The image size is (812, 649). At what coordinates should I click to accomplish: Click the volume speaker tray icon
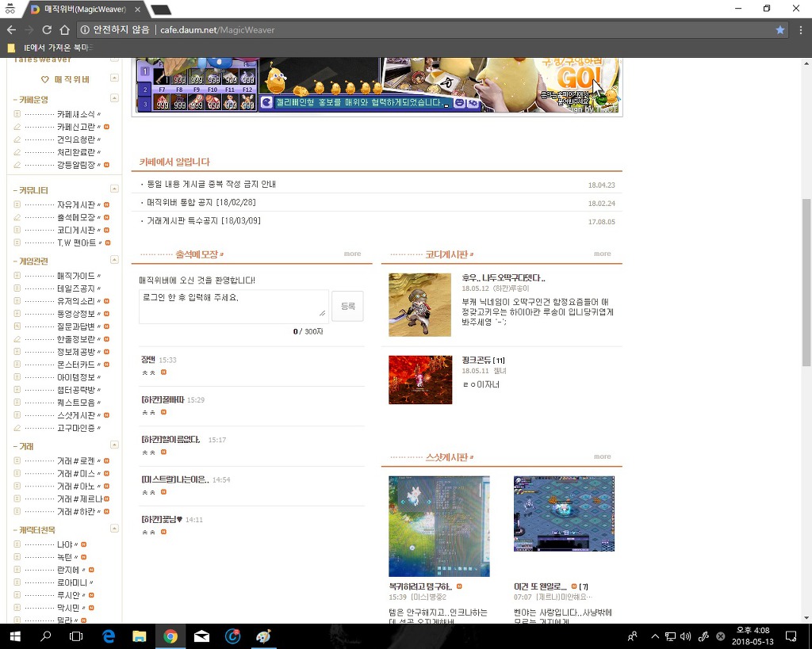point(686,636)
